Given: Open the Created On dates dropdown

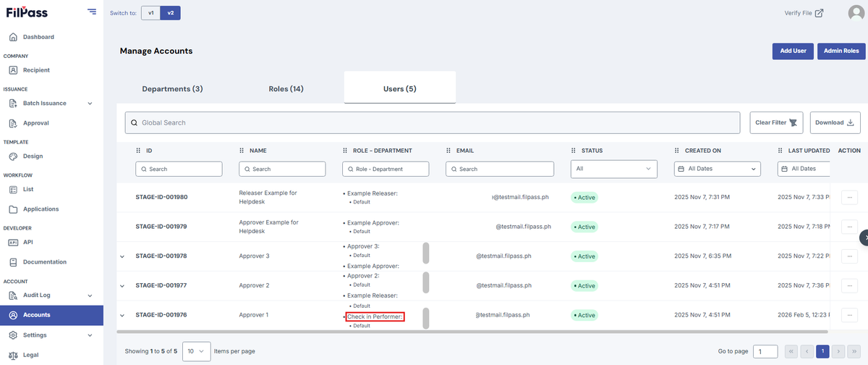Looking at the screenshot, I should tap(718, 169).
